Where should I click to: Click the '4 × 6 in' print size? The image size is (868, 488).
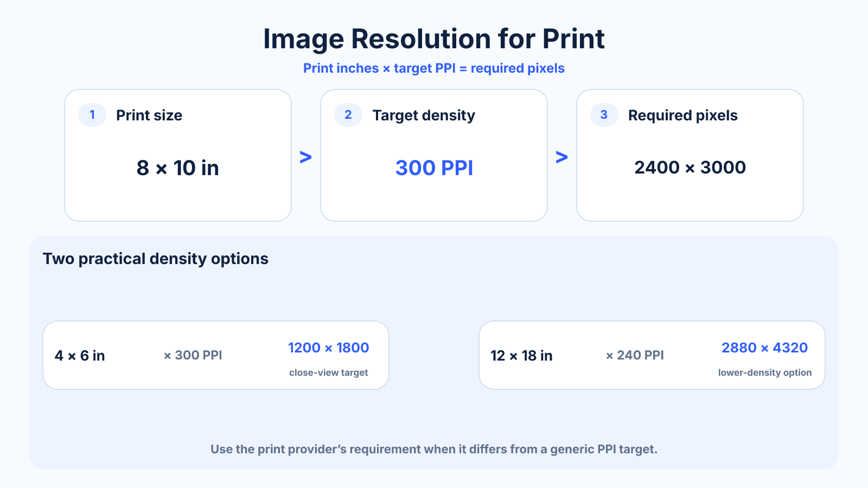point(80,356)
